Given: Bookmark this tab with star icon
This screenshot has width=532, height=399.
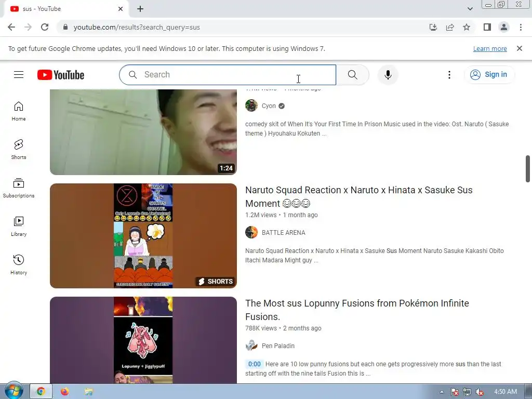Looking at the screenshot, I should tap(467, 27).
